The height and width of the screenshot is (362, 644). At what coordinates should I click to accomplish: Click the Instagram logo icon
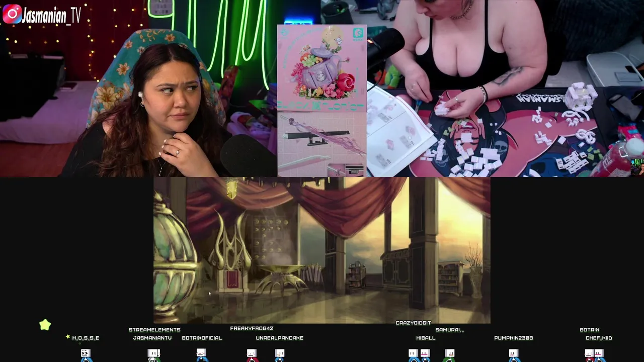click(x=12, y=14)
